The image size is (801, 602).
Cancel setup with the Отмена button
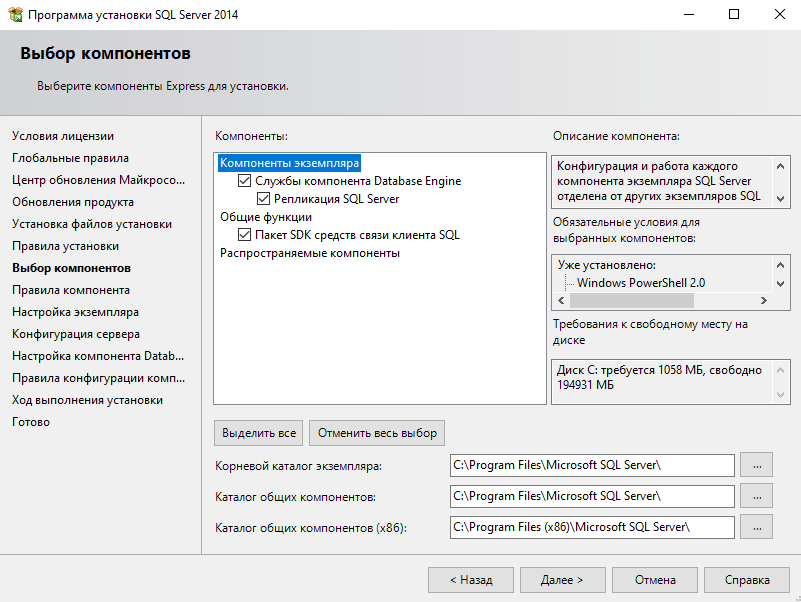[655, 580]
